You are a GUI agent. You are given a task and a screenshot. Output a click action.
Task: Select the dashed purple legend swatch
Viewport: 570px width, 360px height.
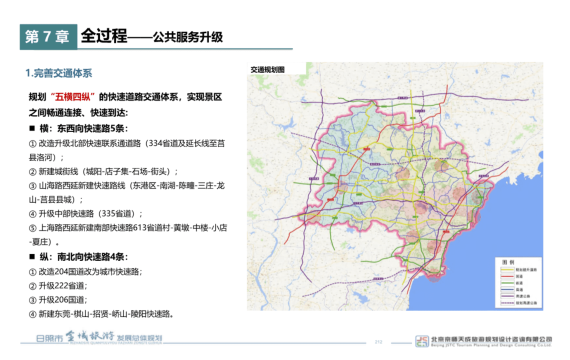pos(507,303)
